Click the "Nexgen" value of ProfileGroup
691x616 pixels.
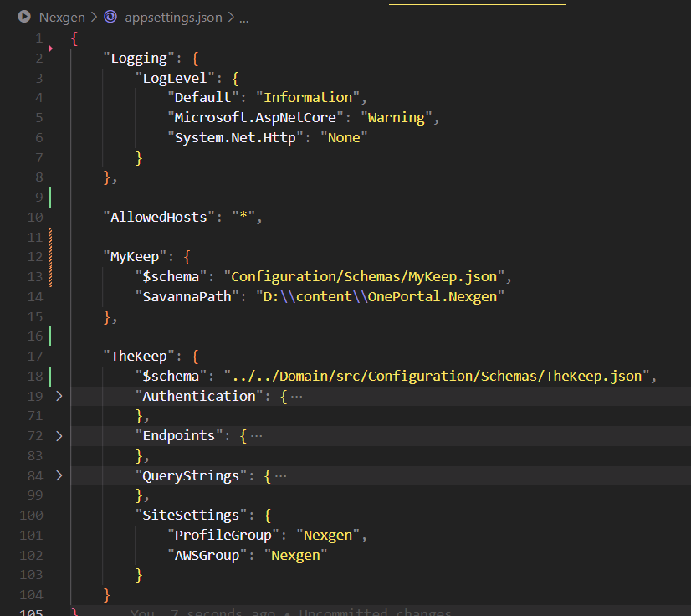click(x=329, y=534)
